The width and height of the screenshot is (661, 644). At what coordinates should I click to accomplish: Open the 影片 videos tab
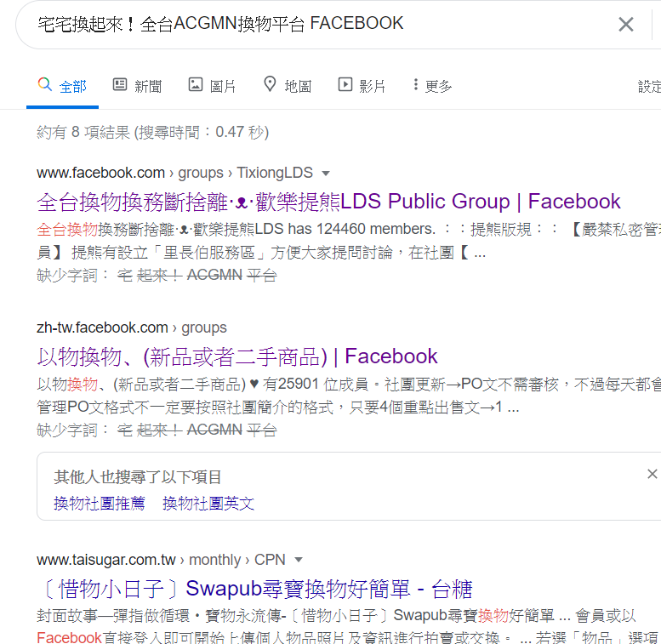(x=362, y=86)
